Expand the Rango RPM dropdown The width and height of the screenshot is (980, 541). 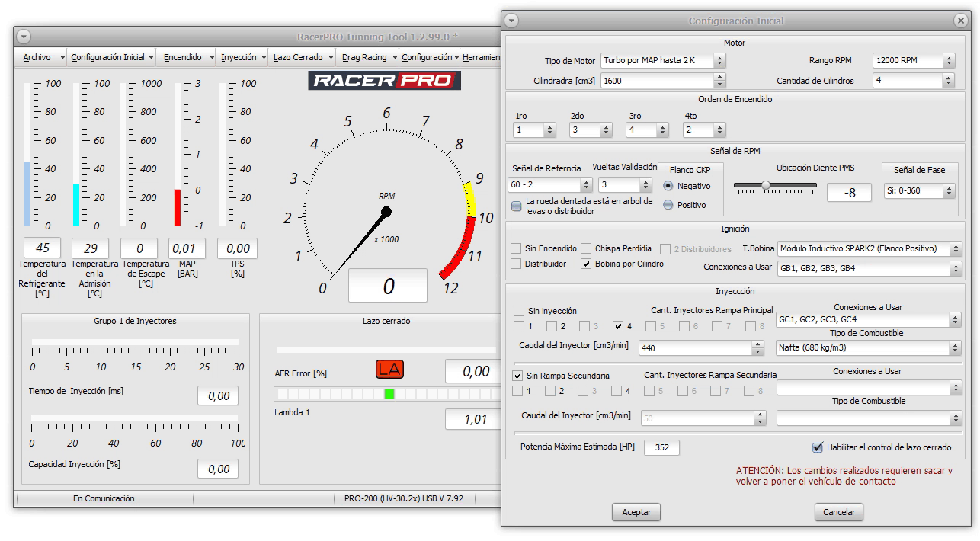point(914,61)
